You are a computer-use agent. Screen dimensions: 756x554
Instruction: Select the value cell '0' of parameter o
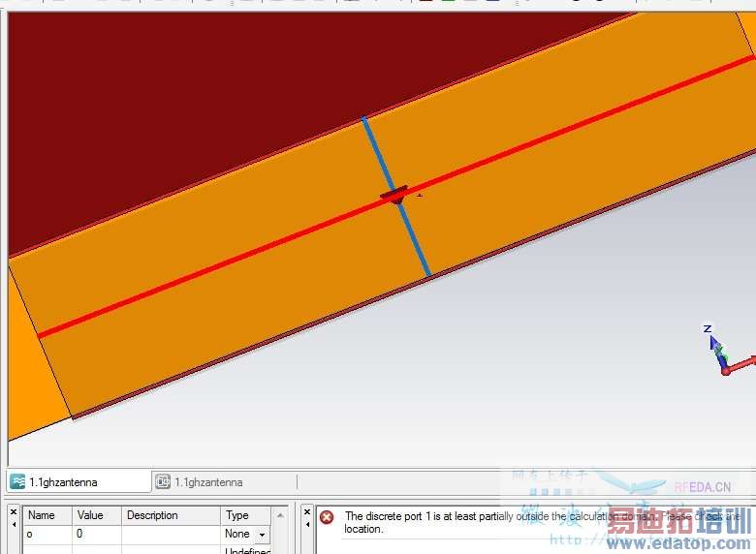point(97,535)
